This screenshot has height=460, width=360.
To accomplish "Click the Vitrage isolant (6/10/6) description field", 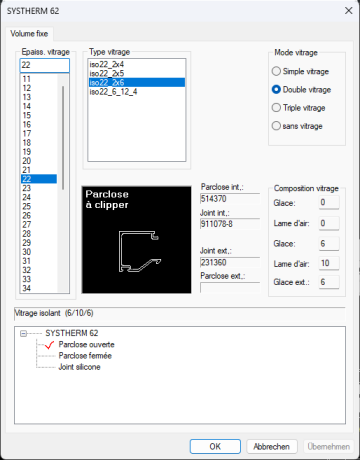I will point(180,313).
